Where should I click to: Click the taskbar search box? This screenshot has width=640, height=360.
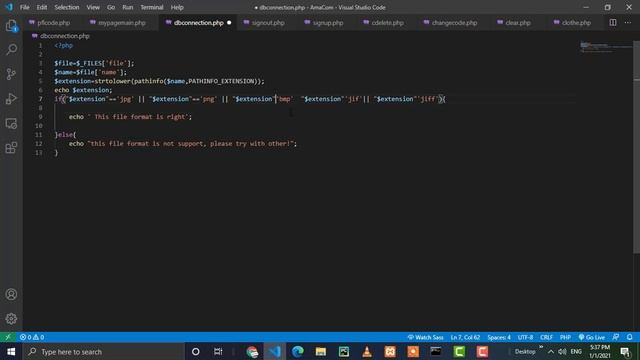104,351
